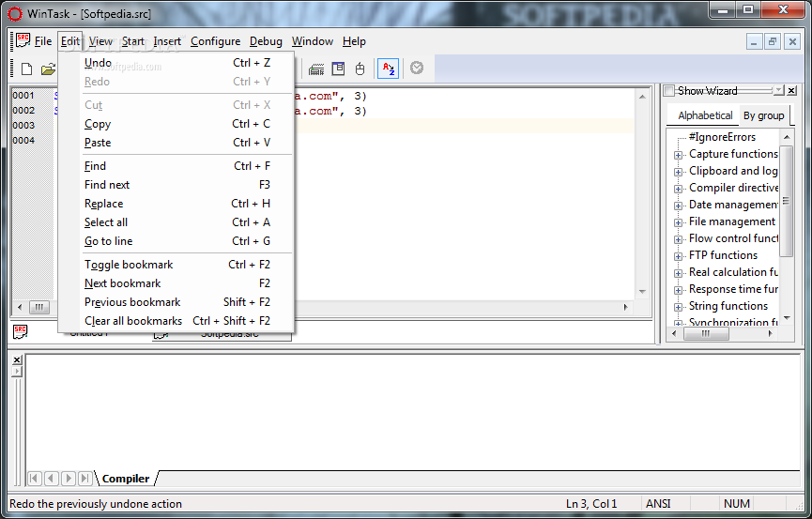The height and width of the screenshot is (519, 812).
Task: Choose Undo from Edit menu
Action: pyautogui.click(x=177, y=63)
